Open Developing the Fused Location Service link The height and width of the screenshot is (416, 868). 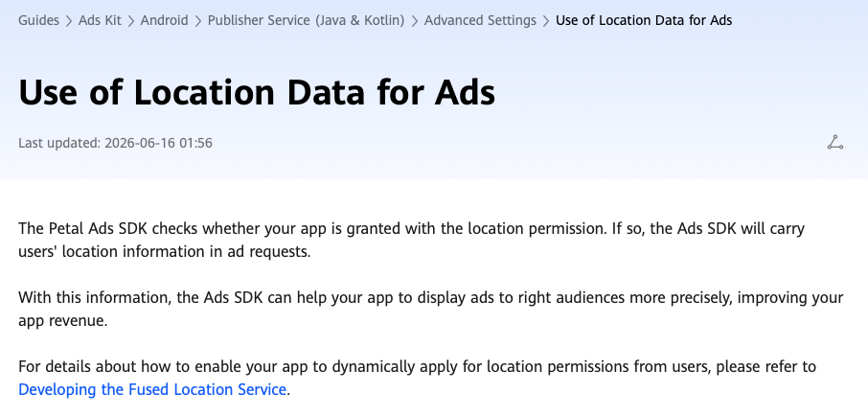pos(152,389)
